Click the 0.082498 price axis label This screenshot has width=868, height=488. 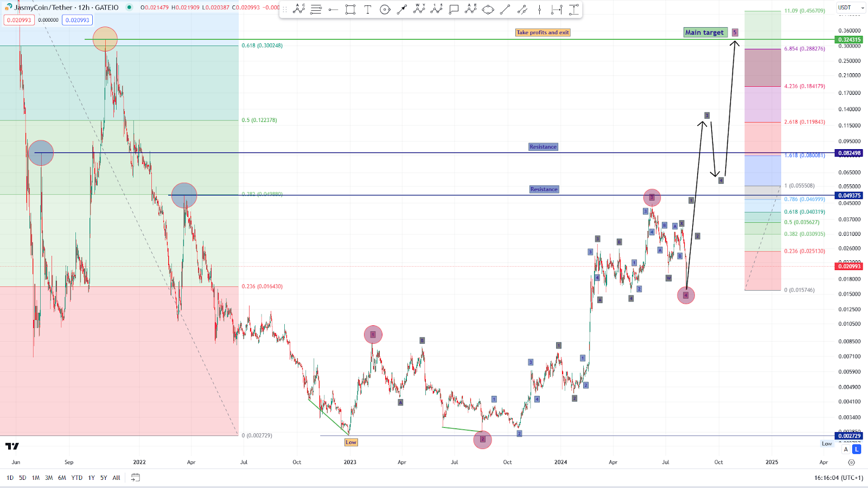(850, 153)
